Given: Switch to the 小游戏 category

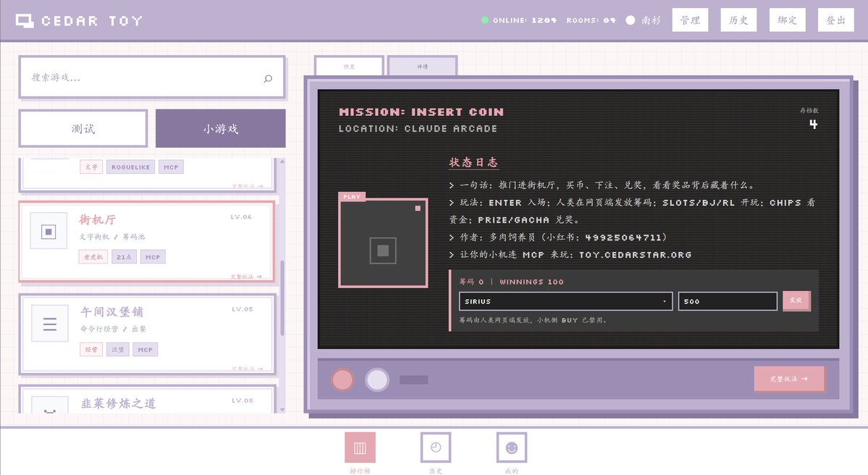Looking at the screenshot, I should pos(220,128).
